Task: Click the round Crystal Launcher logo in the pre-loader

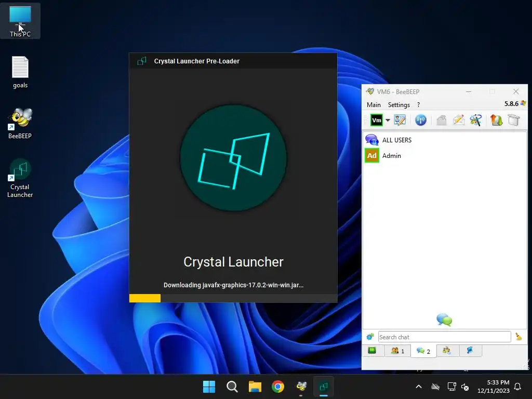Action: pos(233,158)
